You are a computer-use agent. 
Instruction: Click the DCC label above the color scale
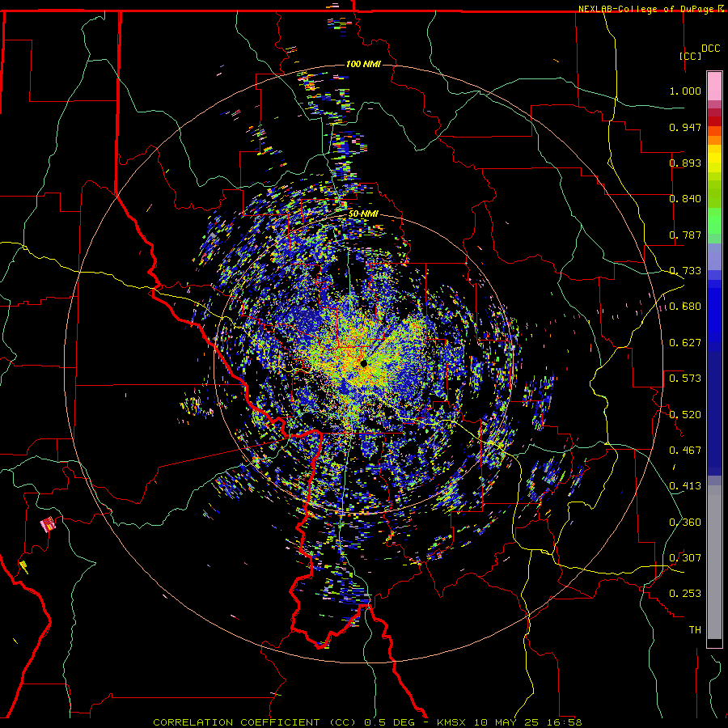(710, 49)
